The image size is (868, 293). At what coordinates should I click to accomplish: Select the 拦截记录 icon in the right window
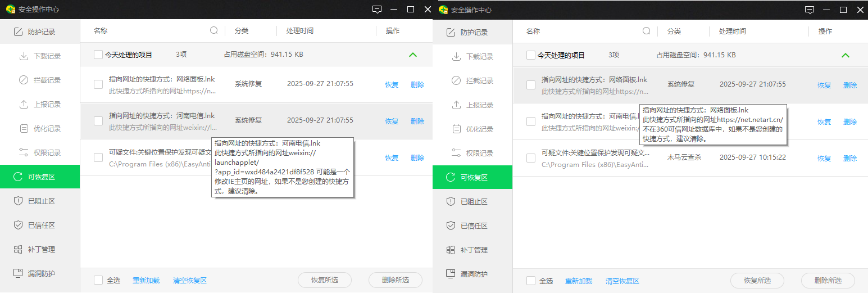click(x=456, y=80)
